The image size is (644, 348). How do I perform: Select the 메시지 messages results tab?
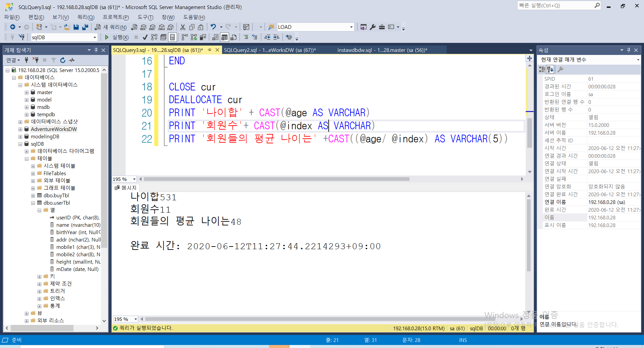coord(125,188)
